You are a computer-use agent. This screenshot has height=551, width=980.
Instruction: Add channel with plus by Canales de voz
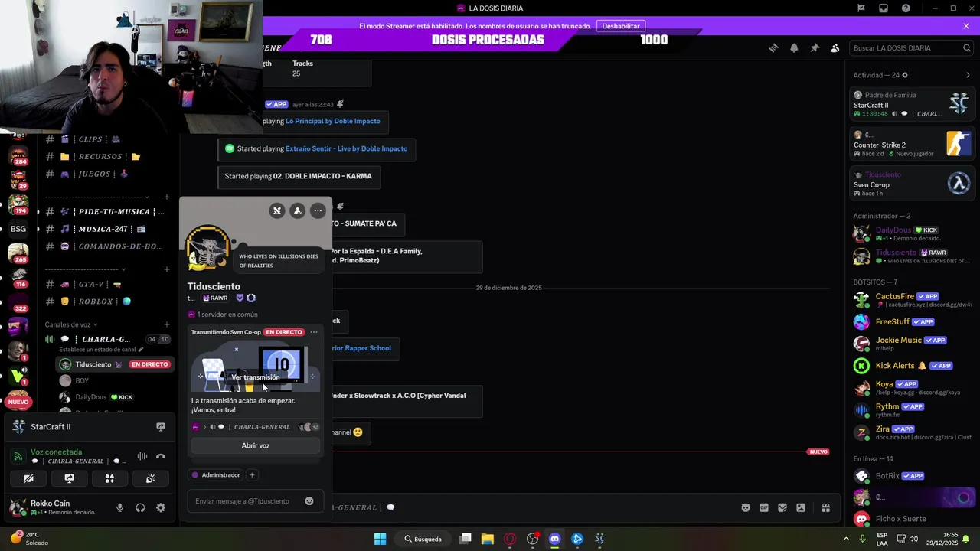pos(167,324)
